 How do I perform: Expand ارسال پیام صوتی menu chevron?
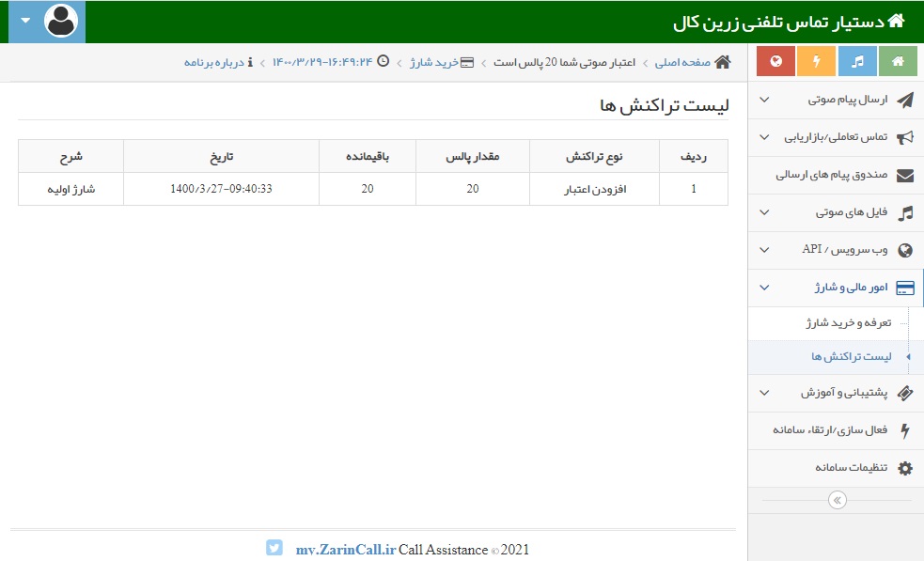pyautogui.click(x=764, y=100)
